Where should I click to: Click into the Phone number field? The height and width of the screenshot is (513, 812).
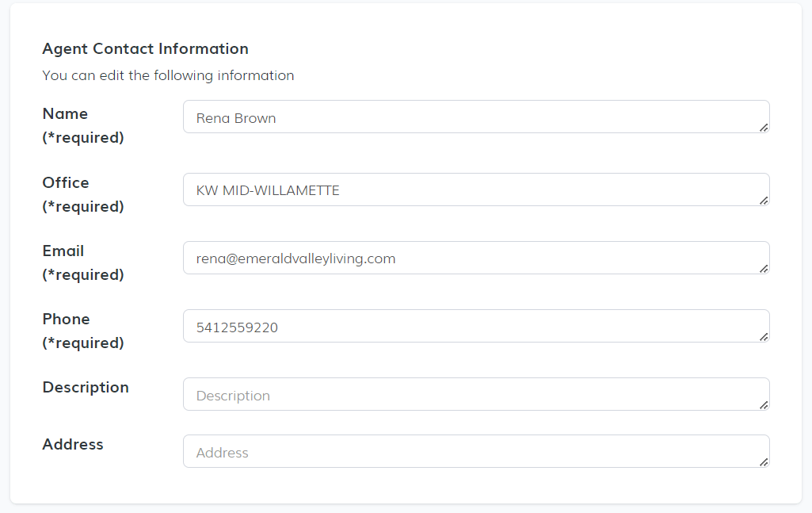(475, 327)
